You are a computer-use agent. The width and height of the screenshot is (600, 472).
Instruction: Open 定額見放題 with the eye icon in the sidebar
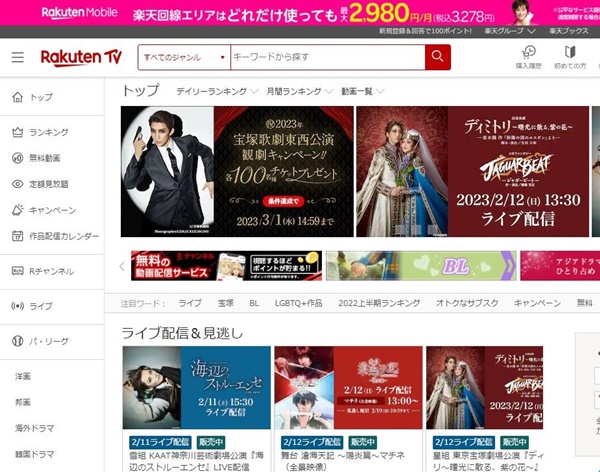(48, 184)
